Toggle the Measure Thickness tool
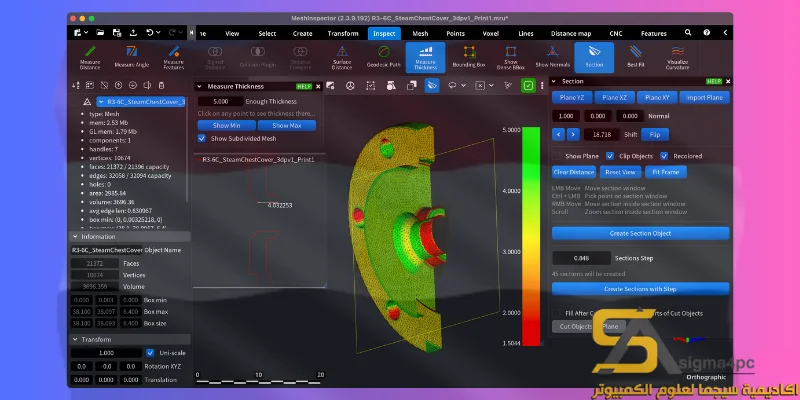800x400 pixels. (426, 57)
